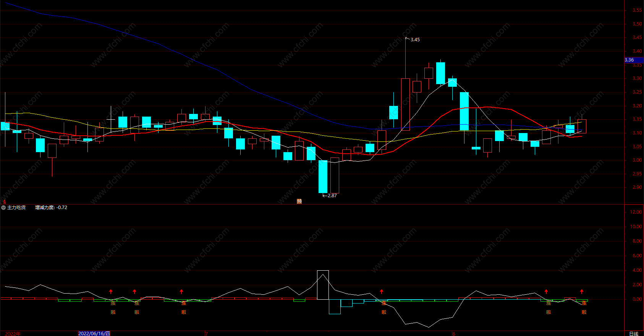Click the 3.00 price axis label
The width and height of the screenshot is (644, 336).
(x=637, y=160)
